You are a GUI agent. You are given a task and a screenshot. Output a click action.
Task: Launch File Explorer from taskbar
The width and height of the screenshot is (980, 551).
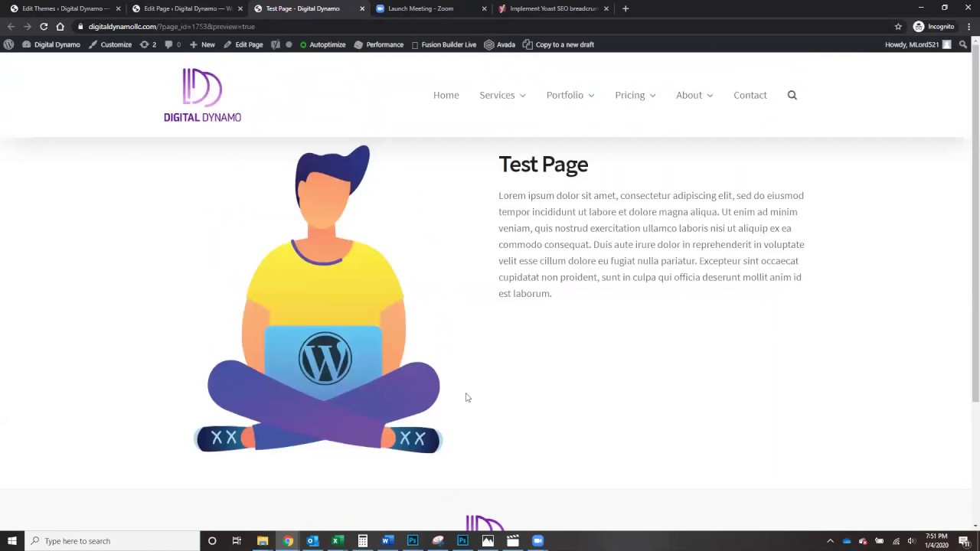pyautogui.click(x=263, y=541)
